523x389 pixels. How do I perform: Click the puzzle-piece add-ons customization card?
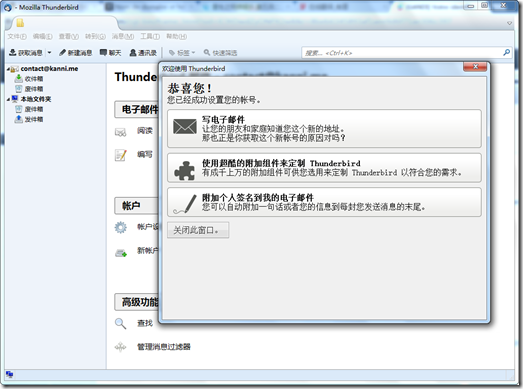(324, 168)
